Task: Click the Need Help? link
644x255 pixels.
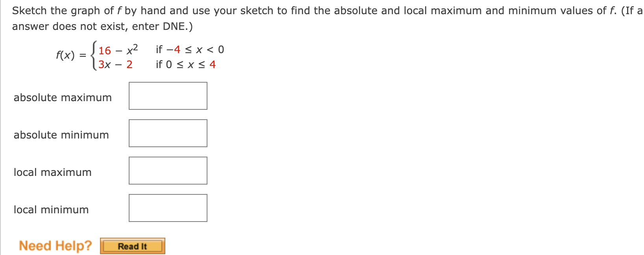Action: 55,245
